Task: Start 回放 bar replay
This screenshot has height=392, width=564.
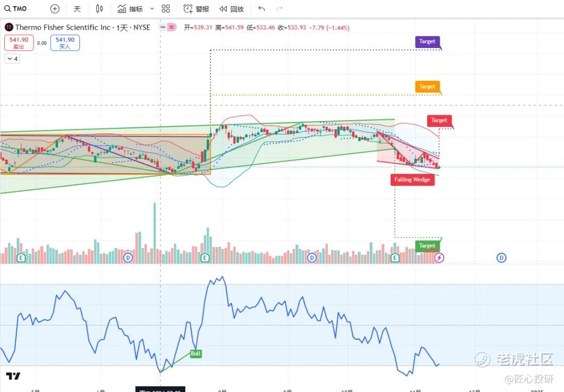Action: click(232, 9)
